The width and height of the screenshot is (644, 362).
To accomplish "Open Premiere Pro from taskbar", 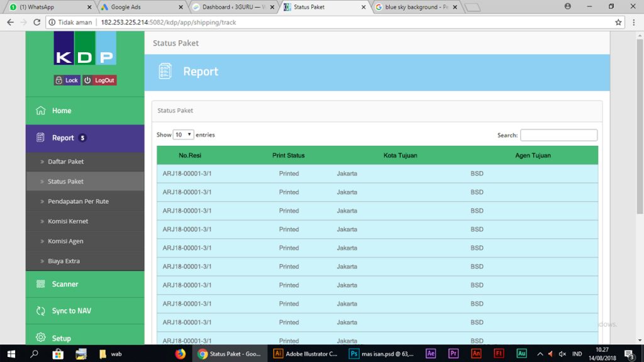I will click(x=453, y=353).
